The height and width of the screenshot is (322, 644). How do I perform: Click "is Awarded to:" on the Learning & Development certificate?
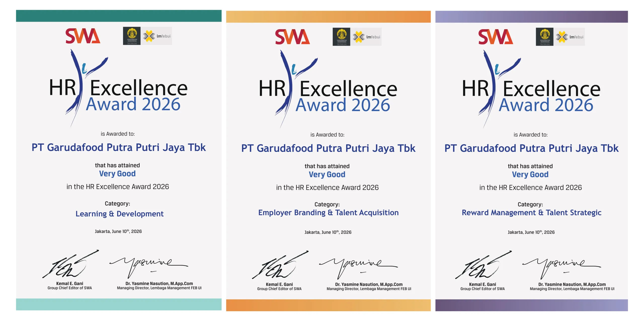[x=118, y=134]
